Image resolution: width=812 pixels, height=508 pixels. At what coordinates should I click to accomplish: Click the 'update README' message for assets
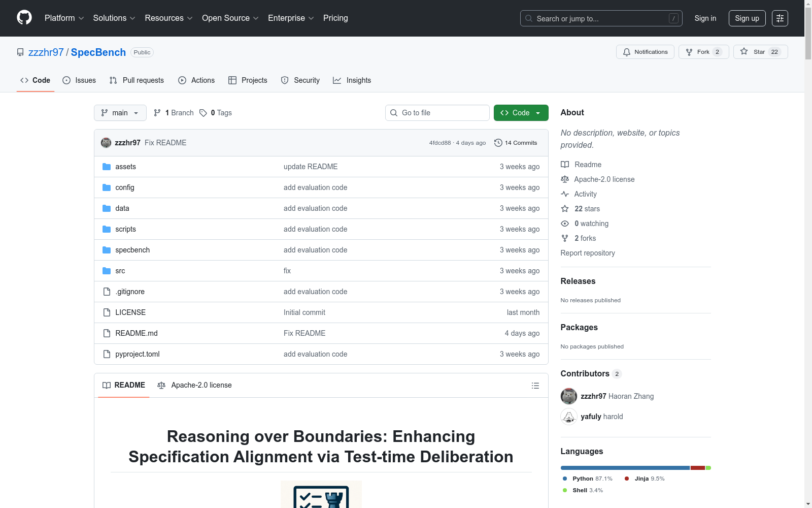pyautogui.click(x=311, y=167)
